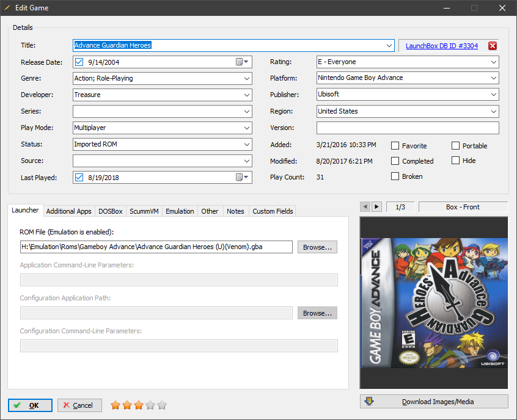This screenshot has height=420, width=517.
Task: Check the Hide option
Action: [455, 161]
